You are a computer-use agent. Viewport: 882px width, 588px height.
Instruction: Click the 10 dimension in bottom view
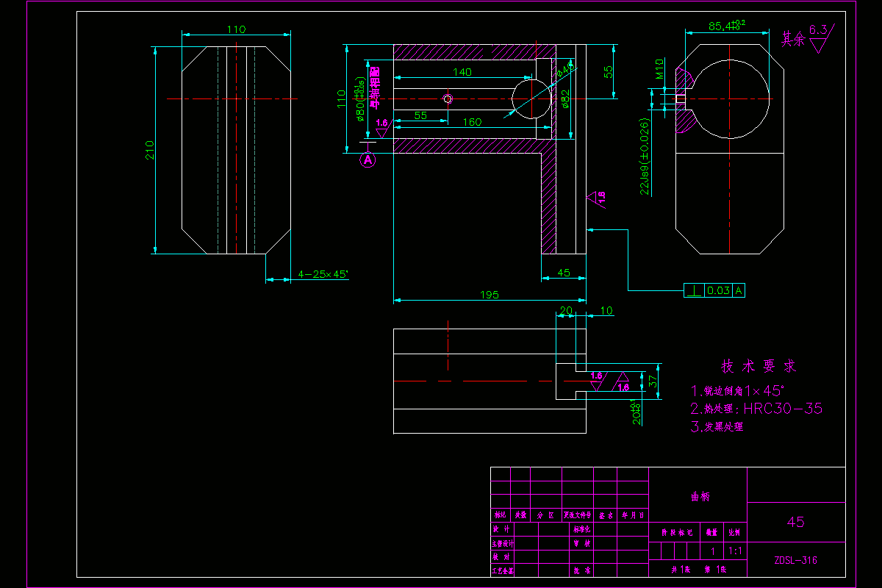pyautogui.click(x=606, y=311)
